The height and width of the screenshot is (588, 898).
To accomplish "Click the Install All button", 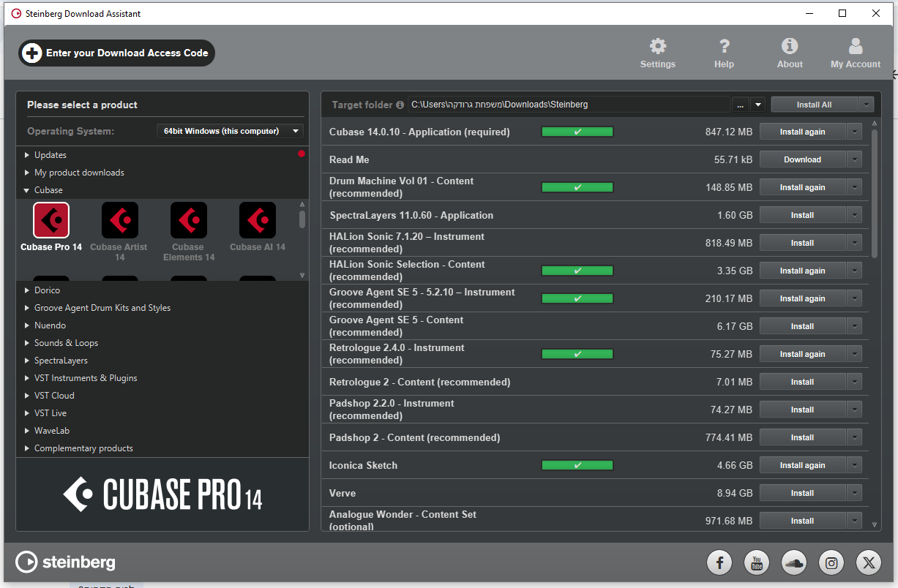I will [x=815, y=105].
